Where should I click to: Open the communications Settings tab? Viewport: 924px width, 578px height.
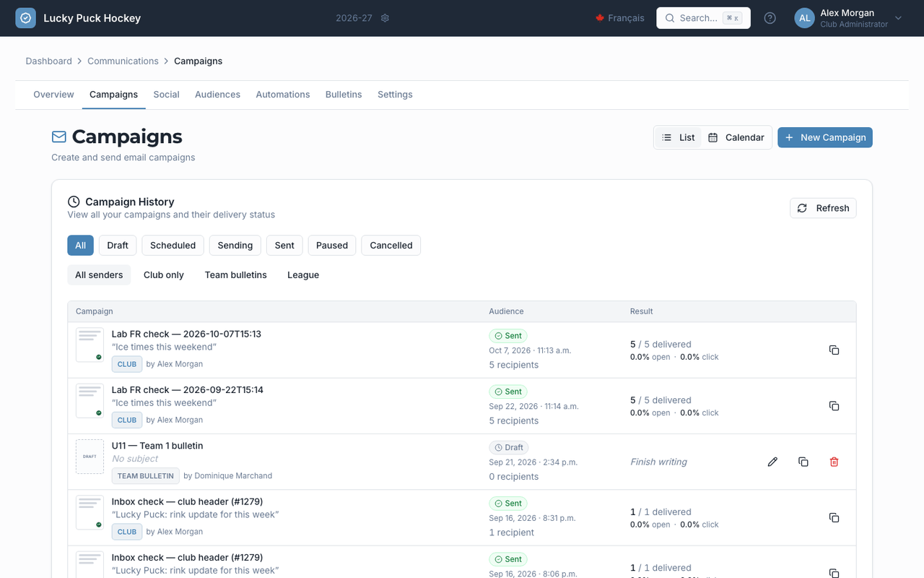[395, 95]
